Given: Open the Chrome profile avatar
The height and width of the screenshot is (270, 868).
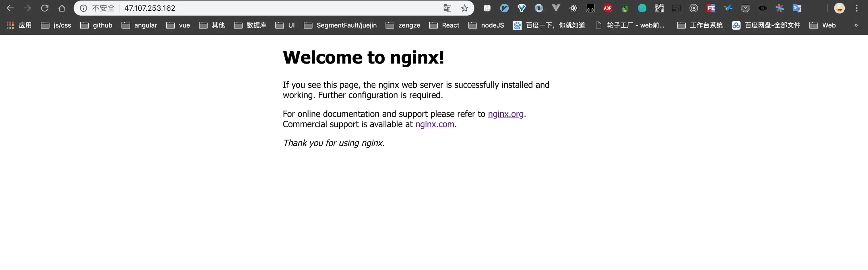Looking at the screenshot, I should 839,8.
